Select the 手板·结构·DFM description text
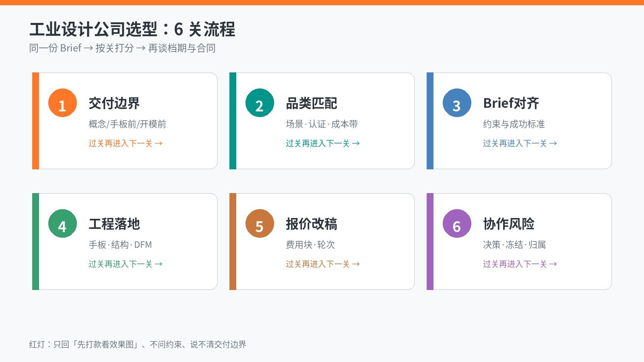 click(120, 245)
